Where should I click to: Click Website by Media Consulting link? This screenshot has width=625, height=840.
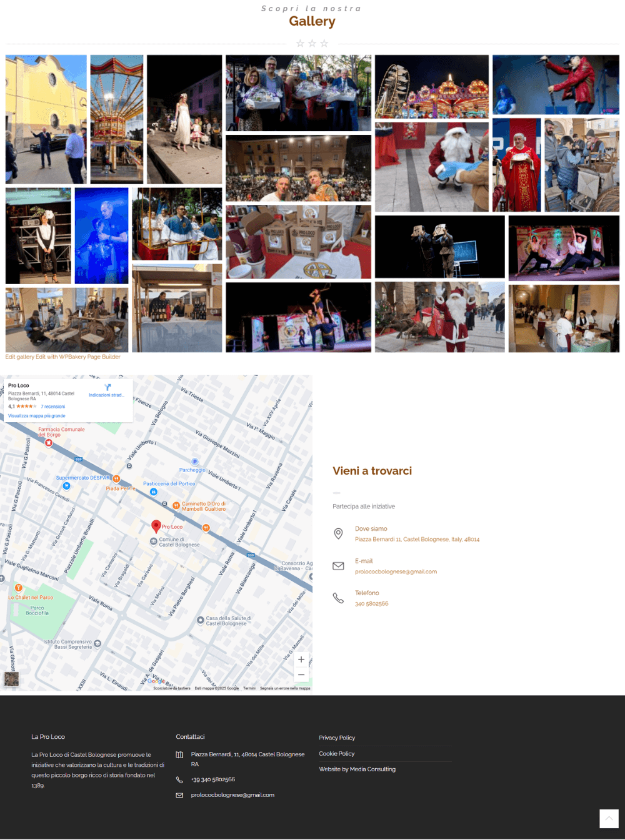(x=357, y=769)
